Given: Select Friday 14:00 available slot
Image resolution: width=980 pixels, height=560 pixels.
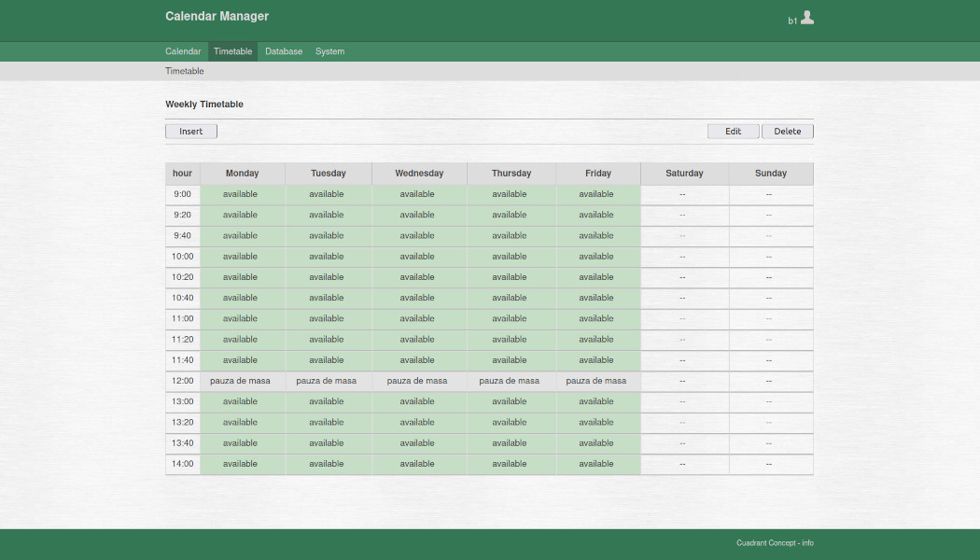Looking at the screenshot, I should click(596, 464).
